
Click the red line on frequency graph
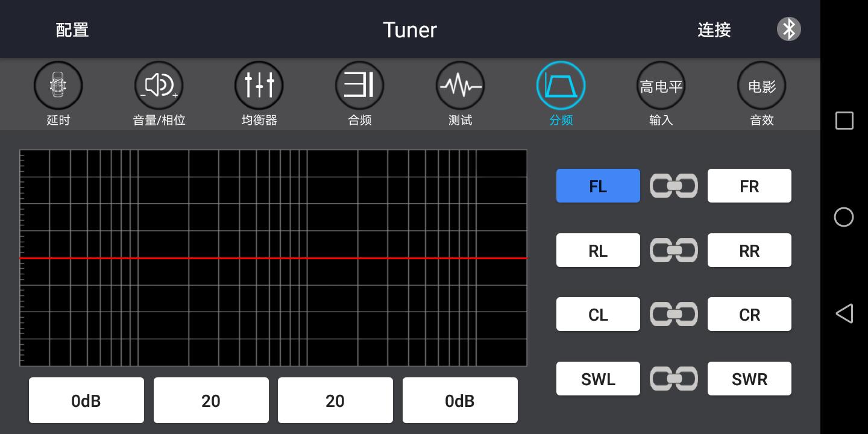click(273, 258)
